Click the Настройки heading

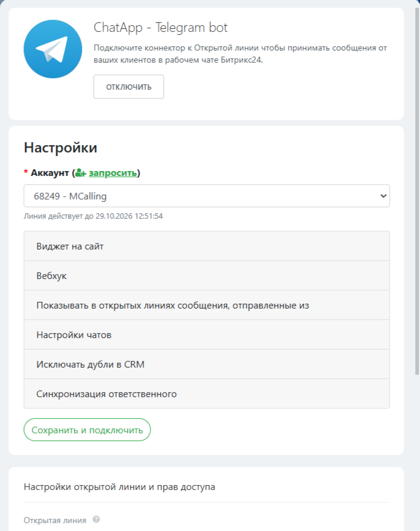[x=60, y=148]
